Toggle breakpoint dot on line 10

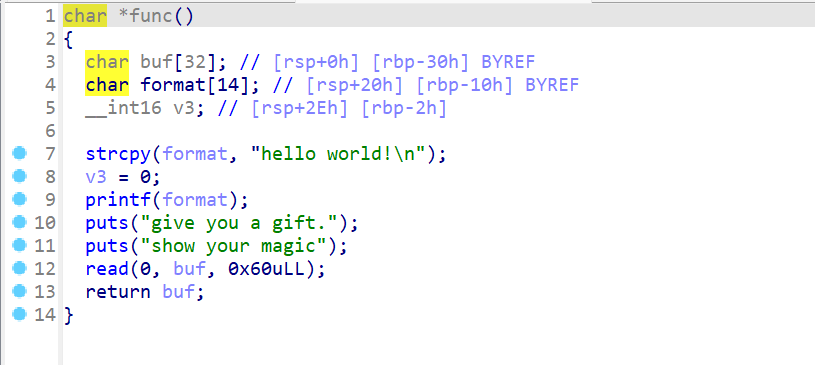[x=19, y=223]
